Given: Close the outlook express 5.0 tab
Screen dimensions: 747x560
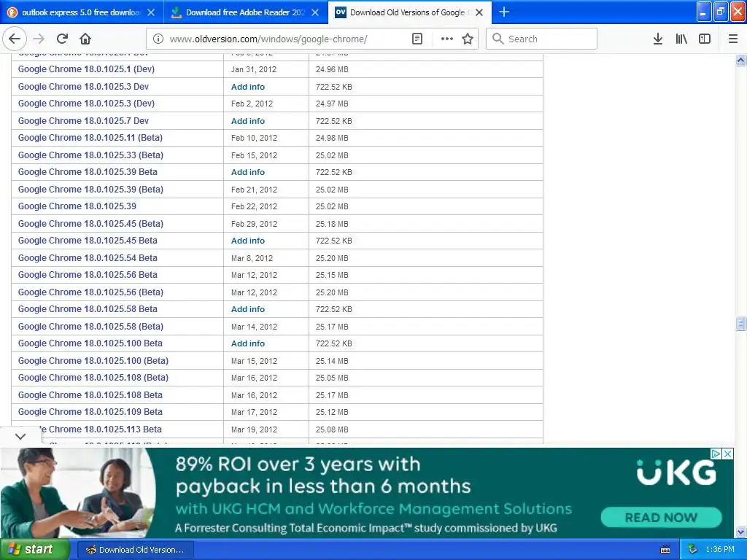Looking at the screenshot, I should click(x=151, y=12).
